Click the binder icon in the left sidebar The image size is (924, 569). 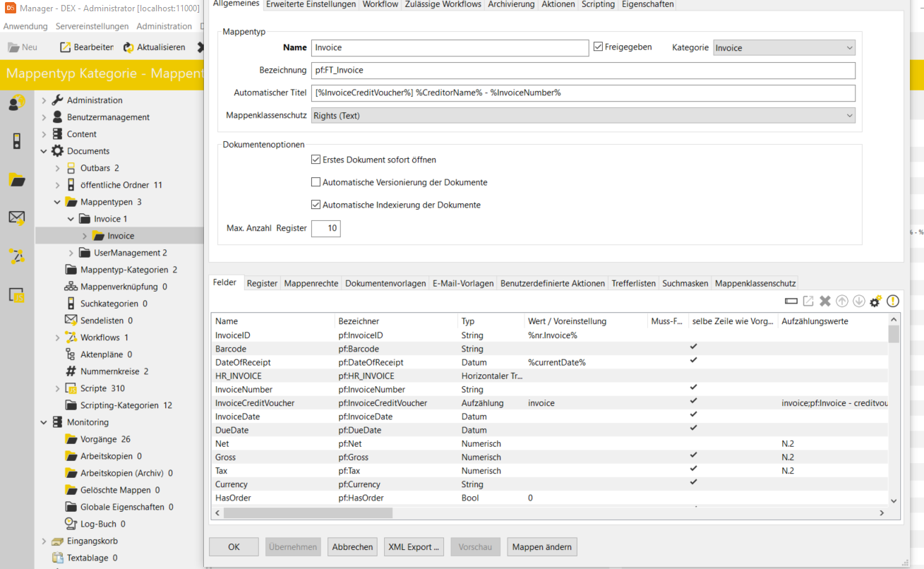[x=17, y=141]
